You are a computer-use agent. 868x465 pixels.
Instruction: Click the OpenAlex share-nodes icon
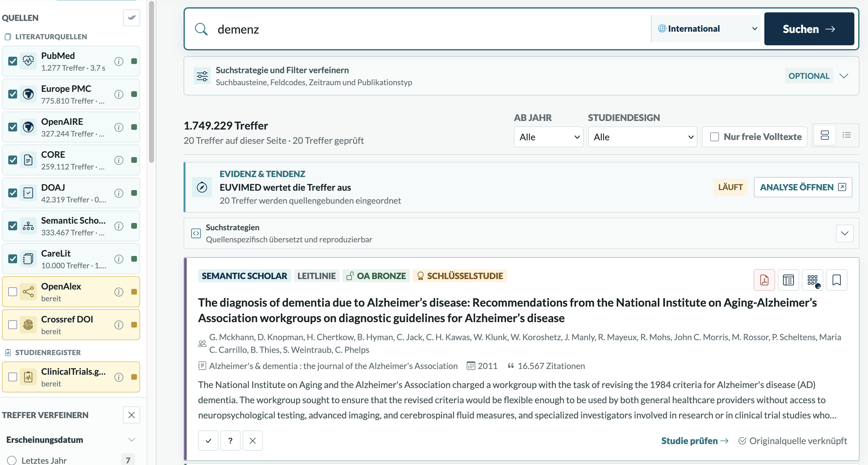click(x=28, y=292)
